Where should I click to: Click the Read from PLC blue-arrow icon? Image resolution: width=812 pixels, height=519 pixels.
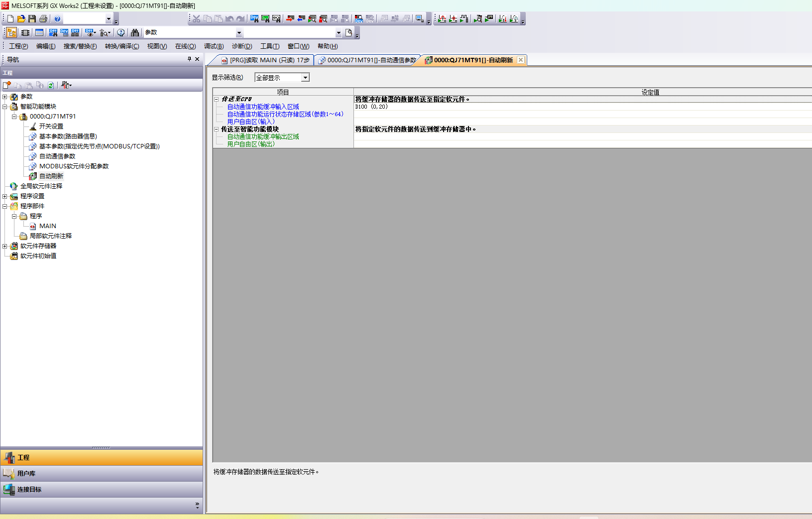click(301, 19)
